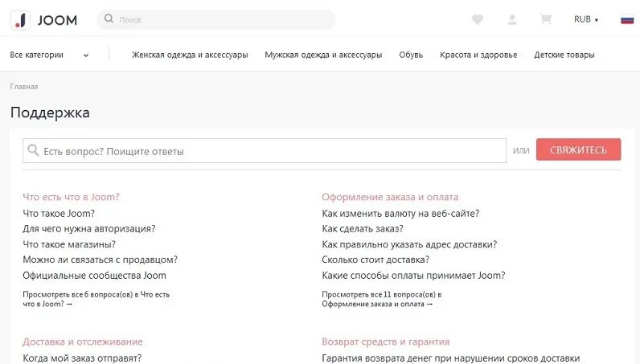The image size is (640, 364).
Task: Open Сколько стоит доставка? question
Action: click(x=375, y=260)
